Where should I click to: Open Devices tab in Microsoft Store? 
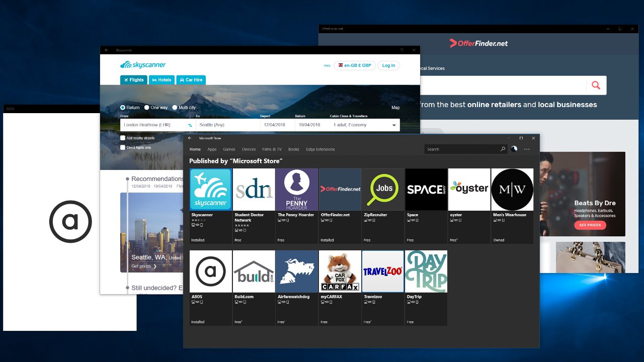249,149
